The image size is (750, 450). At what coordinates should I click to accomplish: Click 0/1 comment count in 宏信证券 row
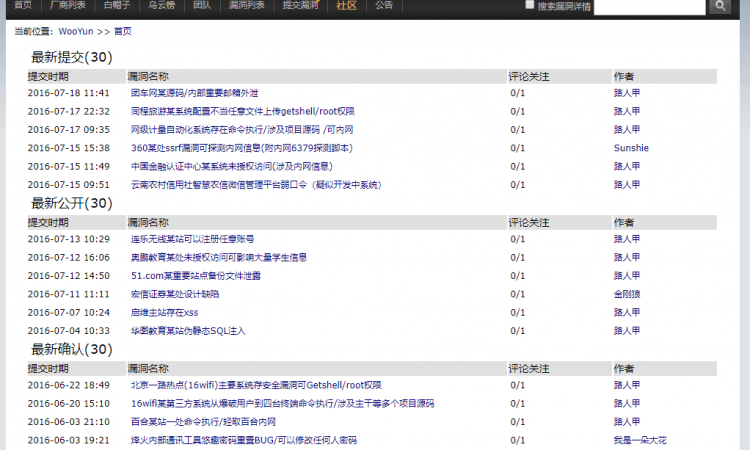click(x=518, y=294)
